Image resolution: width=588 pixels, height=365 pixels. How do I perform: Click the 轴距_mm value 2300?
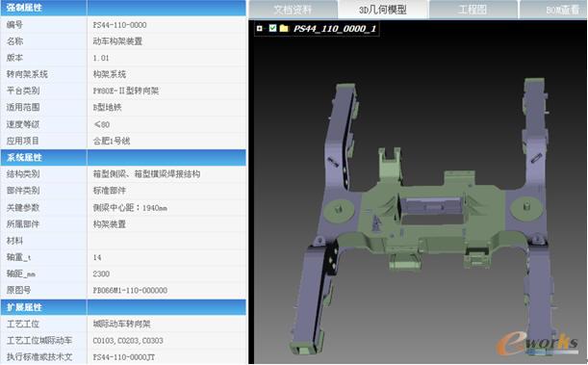pyautogui.click(x=101, y=274)
